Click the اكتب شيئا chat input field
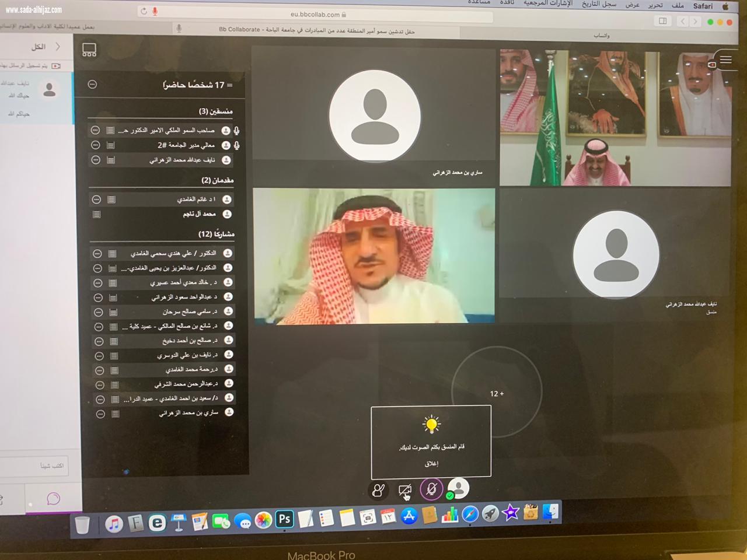 tap(35, 465)
